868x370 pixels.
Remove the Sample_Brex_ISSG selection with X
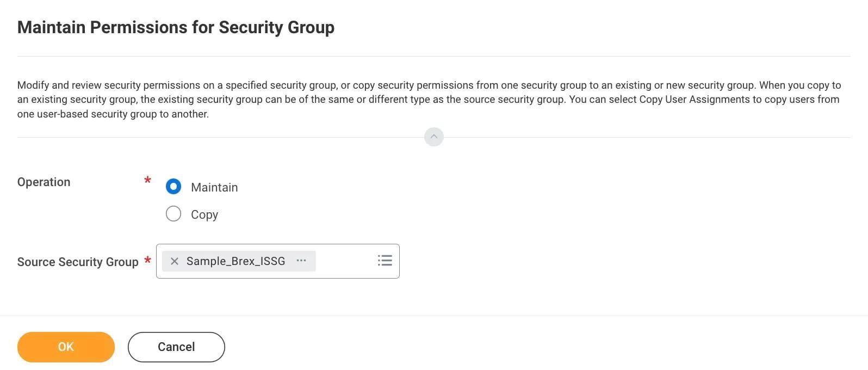pyautogui.click(x=175, y=261)
